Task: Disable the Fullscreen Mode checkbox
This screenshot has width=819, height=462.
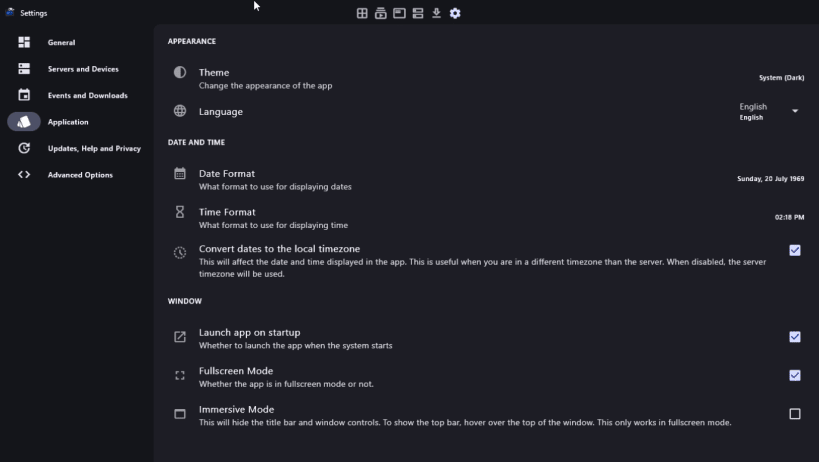Action: coord(795,375)
